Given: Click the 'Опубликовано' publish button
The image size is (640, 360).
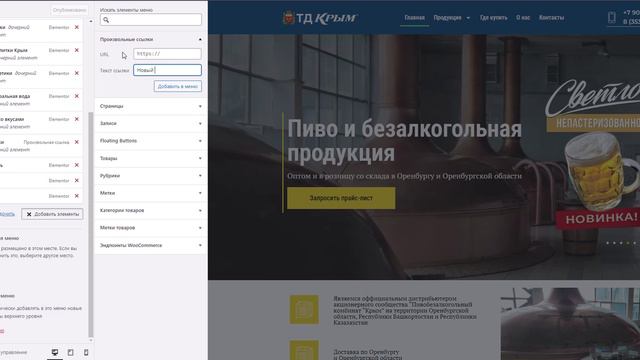Looking at the screenshot, I should pyautogui.click(x=69, y=10).
